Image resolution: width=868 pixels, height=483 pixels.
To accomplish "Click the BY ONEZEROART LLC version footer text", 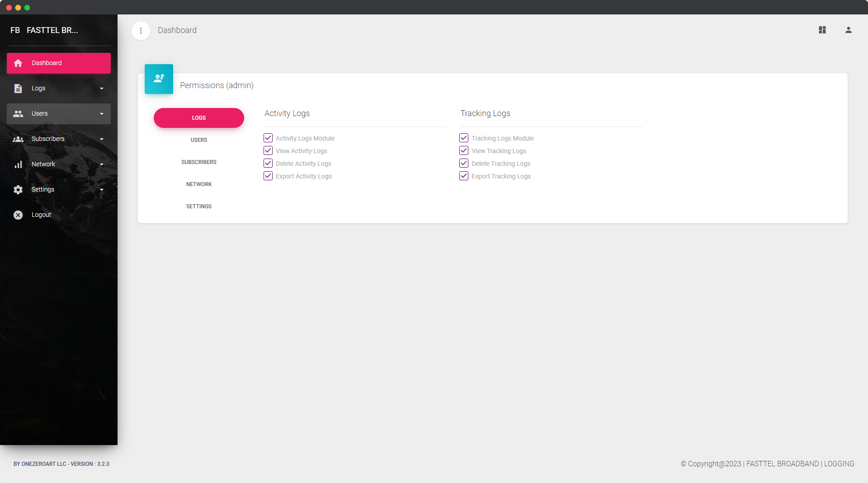I will (61, 464).
